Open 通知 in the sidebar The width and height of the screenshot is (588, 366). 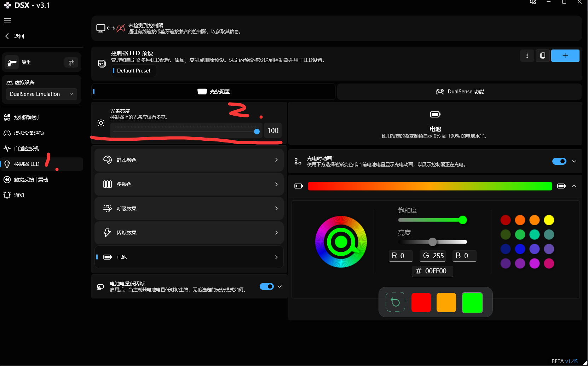[x=41, y=195]
